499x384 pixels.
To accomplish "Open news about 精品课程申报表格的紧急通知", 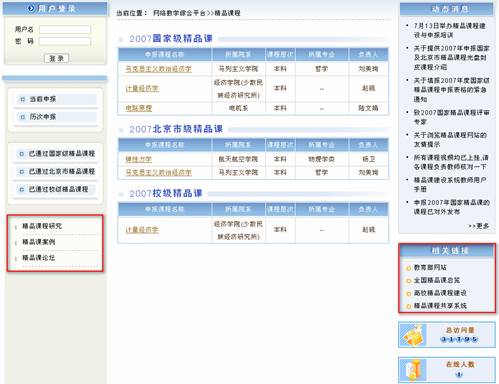I will tap(451, 90).
